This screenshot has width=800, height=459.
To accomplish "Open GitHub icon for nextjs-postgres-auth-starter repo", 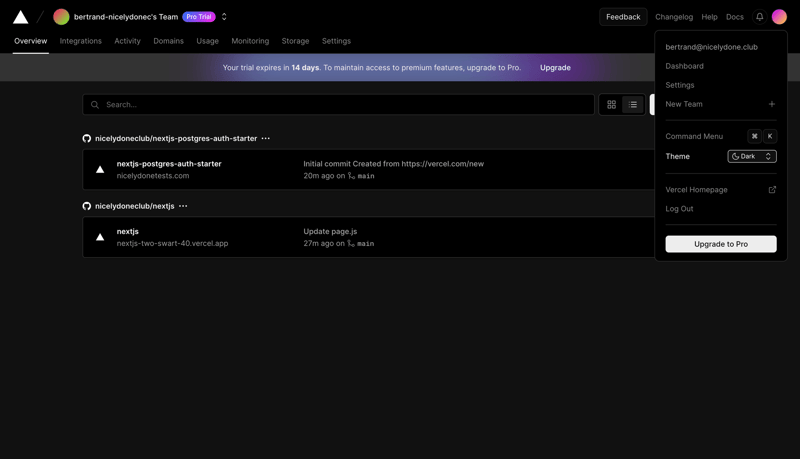I will click(x=87, y=138).
